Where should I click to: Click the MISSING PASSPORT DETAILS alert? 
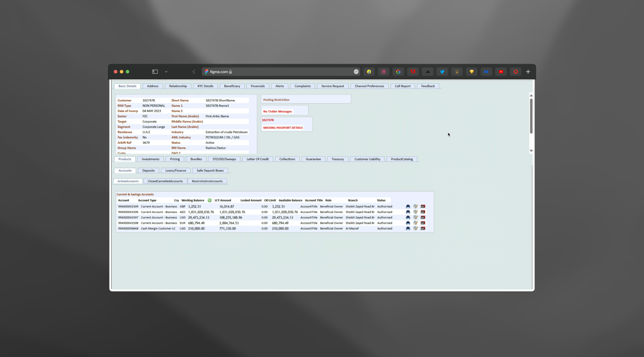tap(283, 128)
